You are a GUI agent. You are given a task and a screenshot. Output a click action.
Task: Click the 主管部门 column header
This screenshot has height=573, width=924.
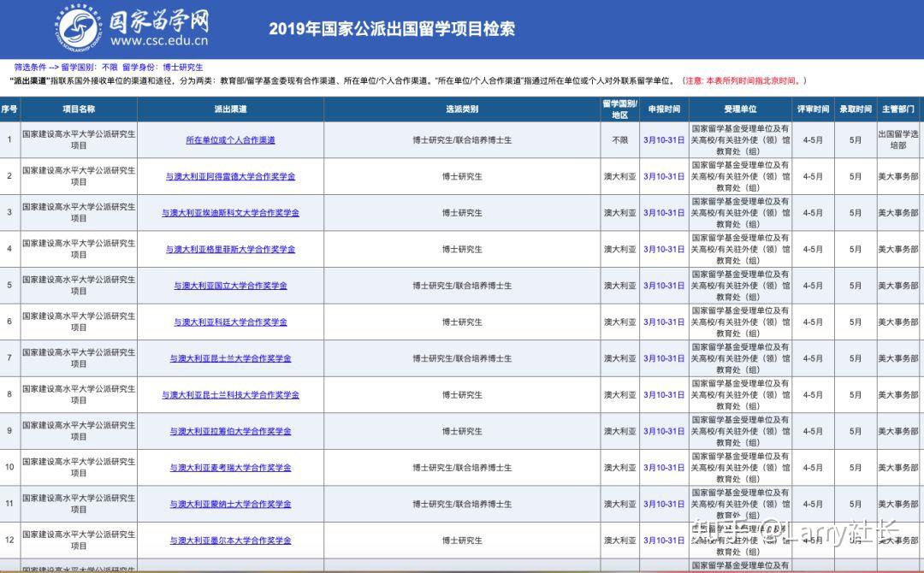(x=898, y=109)
